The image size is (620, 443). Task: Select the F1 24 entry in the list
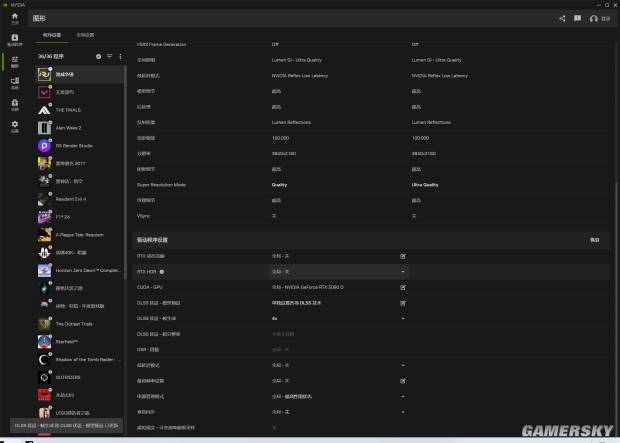click(80, 217)
